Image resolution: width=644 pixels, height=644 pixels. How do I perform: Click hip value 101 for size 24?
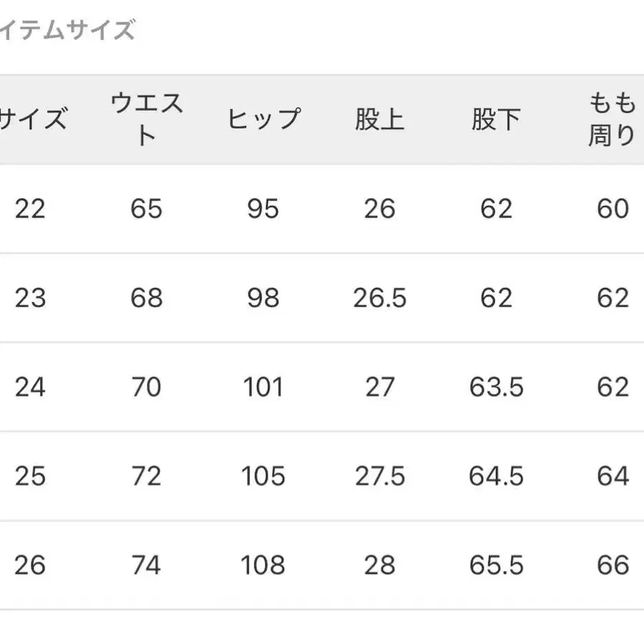263,387
